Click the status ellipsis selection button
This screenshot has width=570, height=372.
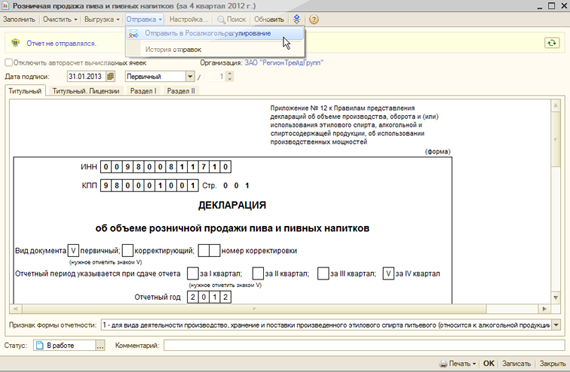[x=100, y=345]
